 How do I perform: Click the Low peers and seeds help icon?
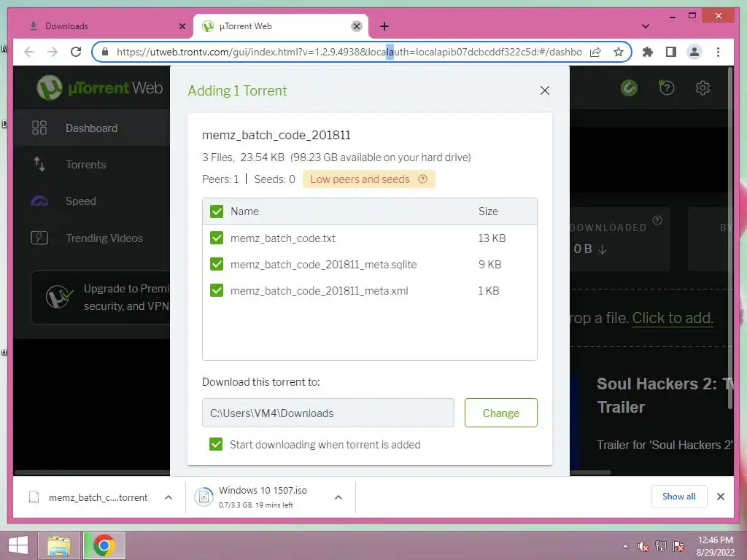(422, 179)
